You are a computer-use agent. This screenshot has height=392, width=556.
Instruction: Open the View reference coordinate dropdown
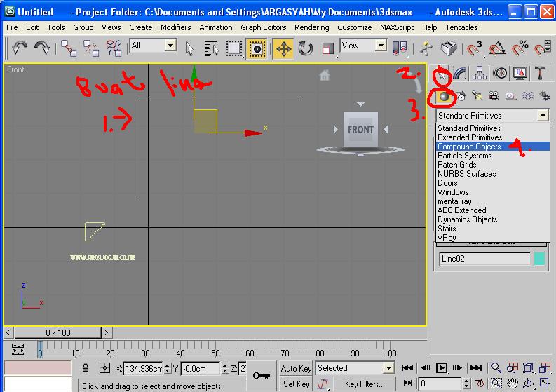click(363, 46)
